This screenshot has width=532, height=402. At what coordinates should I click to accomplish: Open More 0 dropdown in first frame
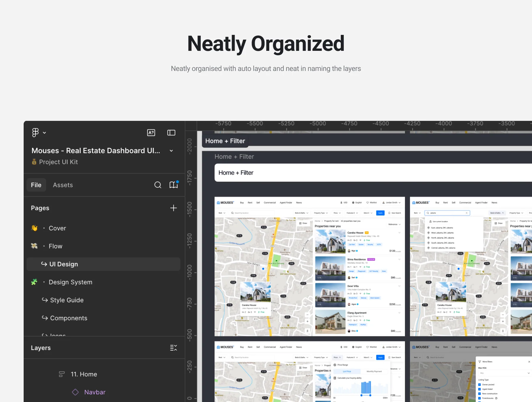pyautogui.click(x=368, y=213)
